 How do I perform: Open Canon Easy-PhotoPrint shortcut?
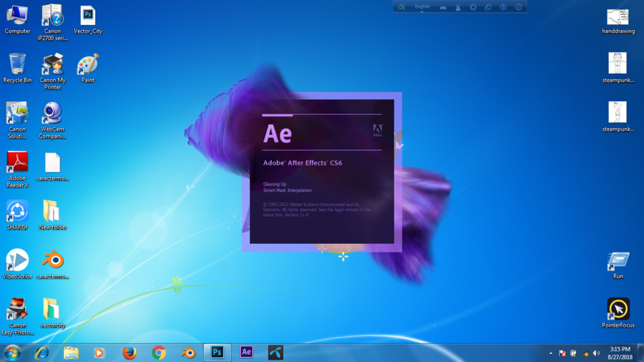coord(17,317)
